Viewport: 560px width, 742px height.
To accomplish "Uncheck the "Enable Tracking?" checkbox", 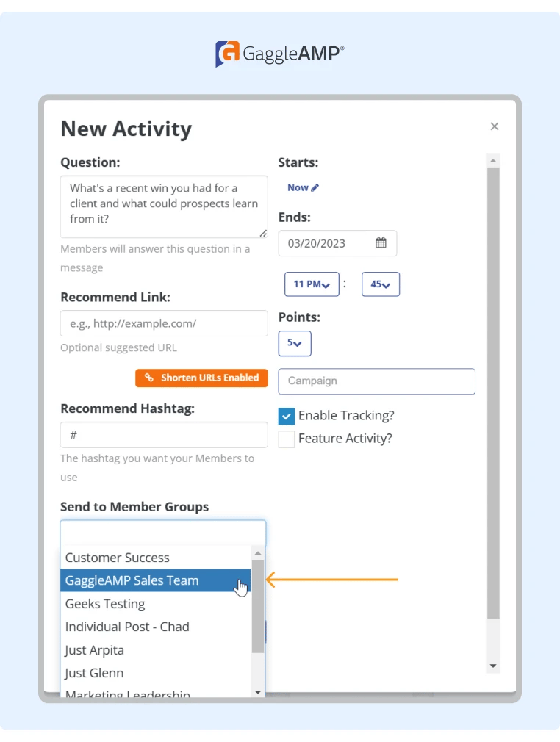I will (286, 416).
